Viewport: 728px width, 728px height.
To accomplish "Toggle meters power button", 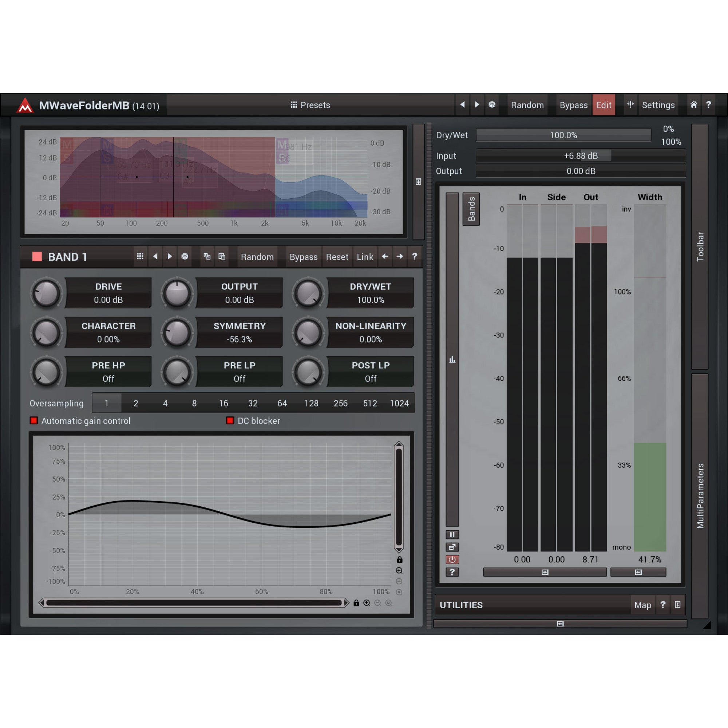I will point(452,559).
